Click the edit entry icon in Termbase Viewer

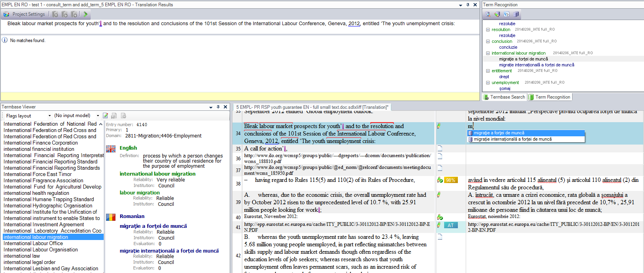[x=105, y=115]
